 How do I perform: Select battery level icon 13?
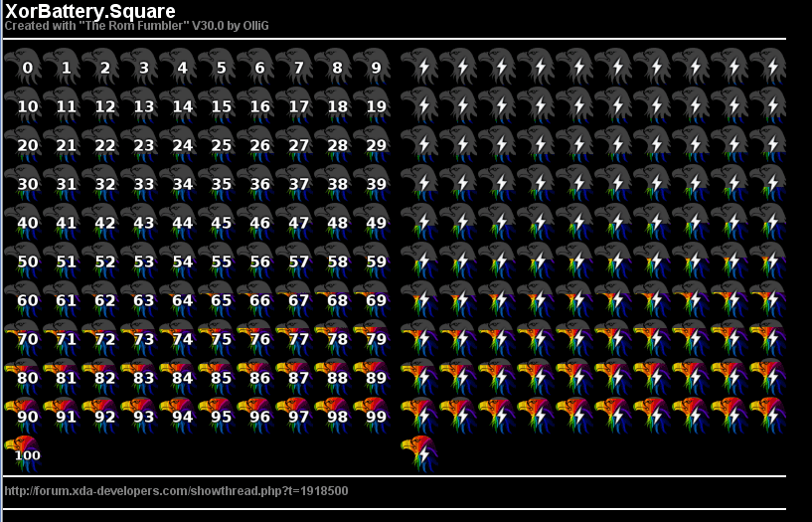139,105
